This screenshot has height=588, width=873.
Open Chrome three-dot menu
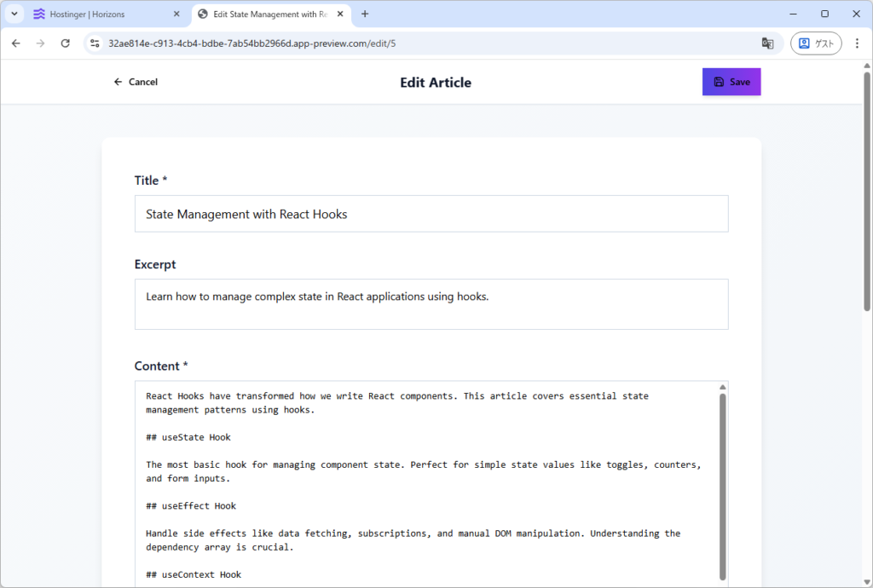tap(857, 43)
